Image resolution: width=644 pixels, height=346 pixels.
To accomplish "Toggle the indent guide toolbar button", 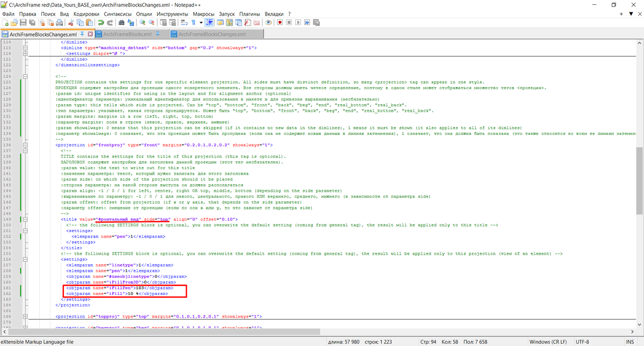I will pyautogui.click(x=210, y=23).
